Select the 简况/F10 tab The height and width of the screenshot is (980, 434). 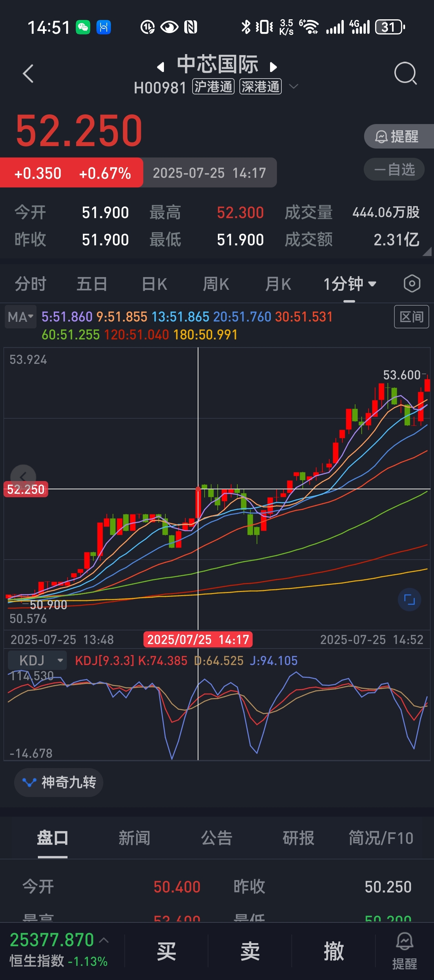click(x=381, y=838)
